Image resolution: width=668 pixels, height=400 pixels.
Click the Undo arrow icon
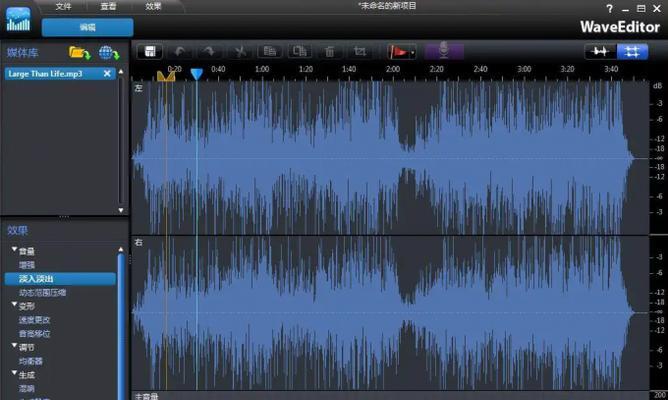pos(180,52)
